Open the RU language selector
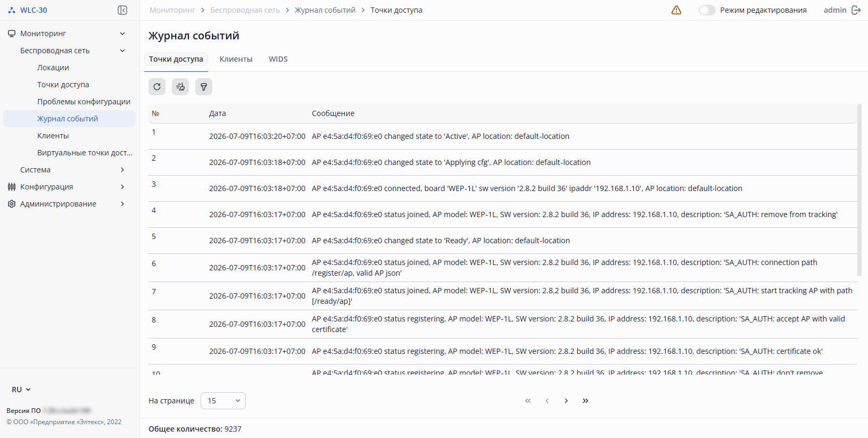 [x=21, y=390]
